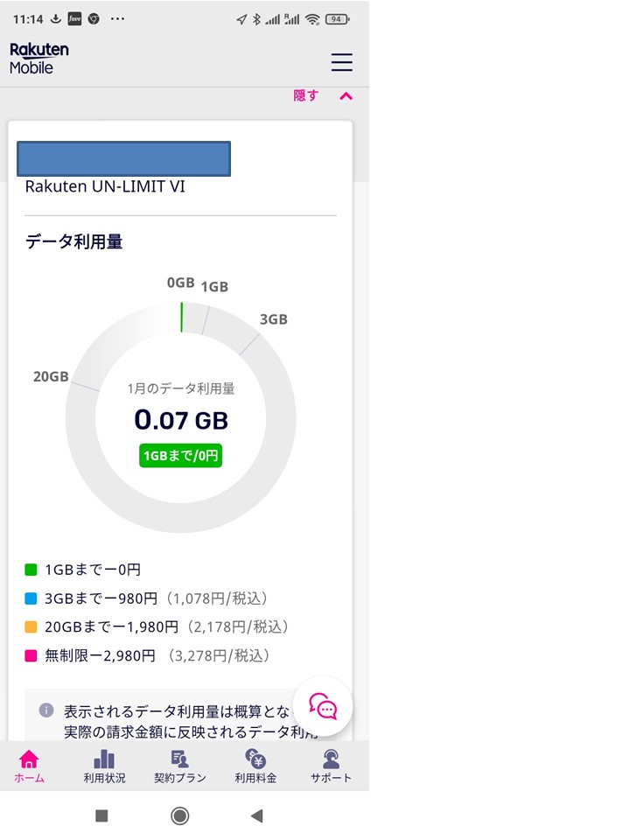Tap the location arrow status icon
The width and height of the screenshot is (630, 840).
(241, 19)
